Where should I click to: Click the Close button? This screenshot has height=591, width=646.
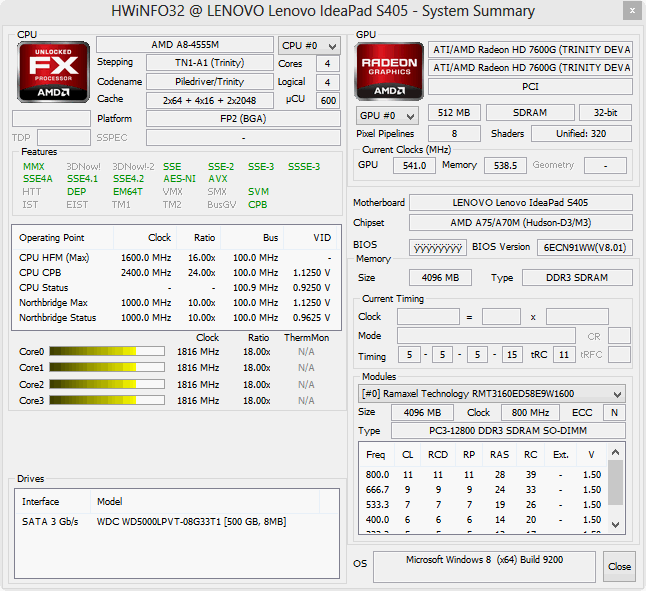click(x=619, y=566)
